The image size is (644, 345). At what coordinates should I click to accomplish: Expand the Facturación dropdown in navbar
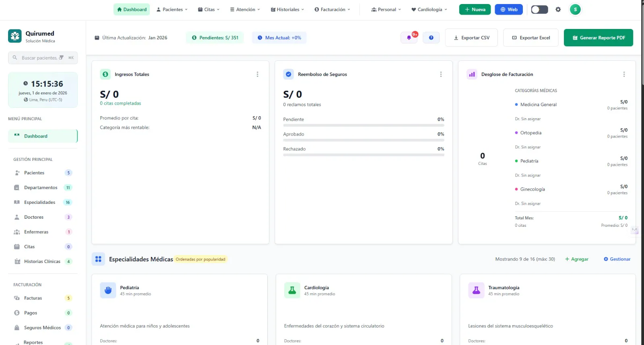click(x=332, y=10)
